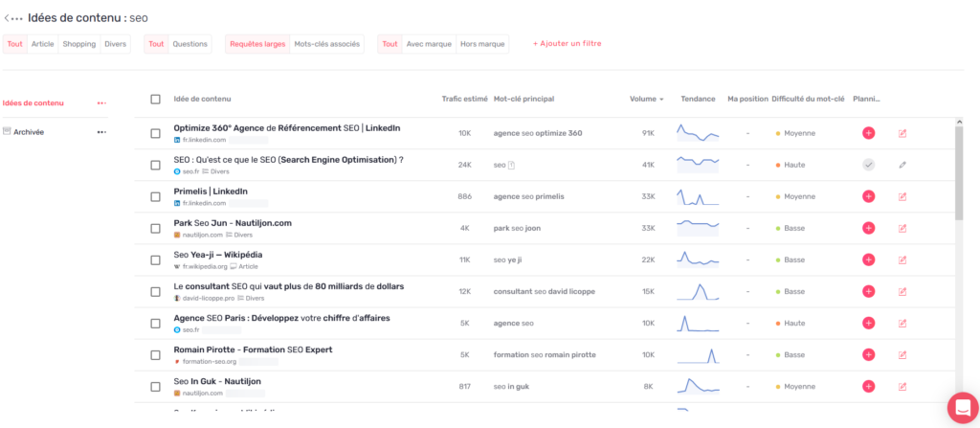Add Romain Pirotte row to planning
The image size is (980, 428).
868,355
